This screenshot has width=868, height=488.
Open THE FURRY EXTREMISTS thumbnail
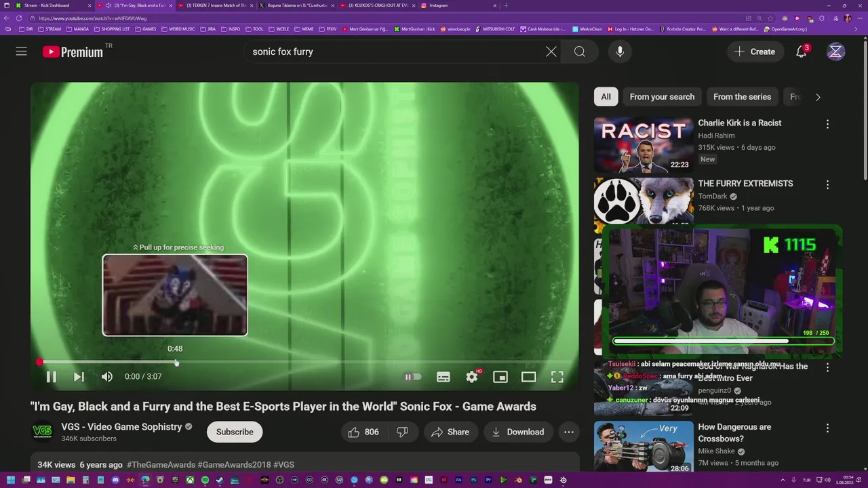pos(644,201)
